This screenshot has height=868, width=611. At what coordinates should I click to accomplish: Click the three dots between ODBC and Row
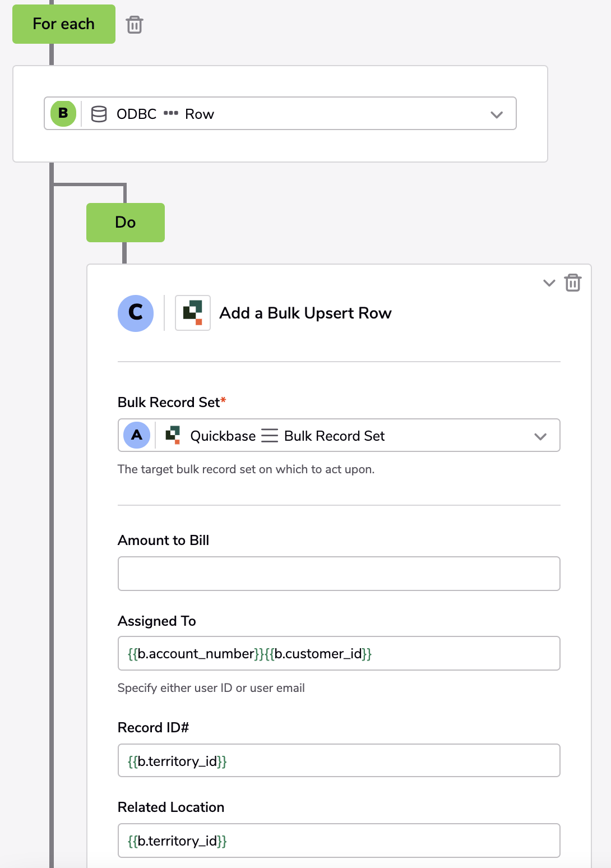coord(171,113)
